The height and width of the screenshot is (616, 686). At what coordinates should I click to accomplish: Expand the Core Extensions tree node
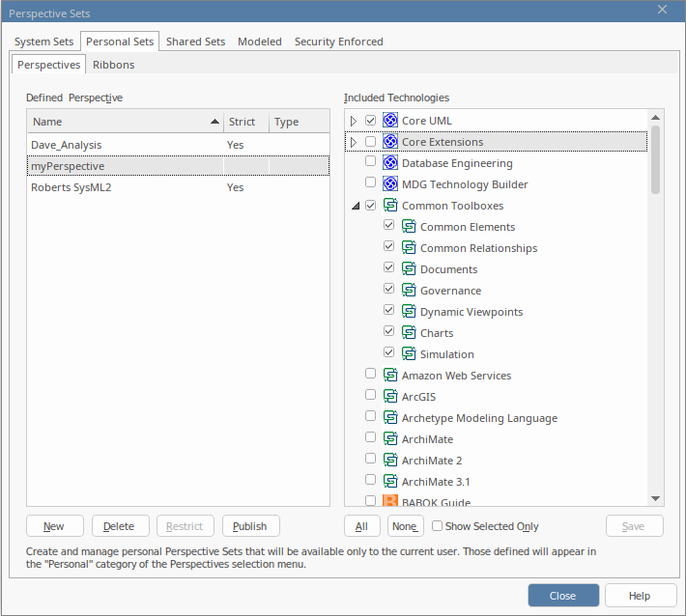pos(354,142)
